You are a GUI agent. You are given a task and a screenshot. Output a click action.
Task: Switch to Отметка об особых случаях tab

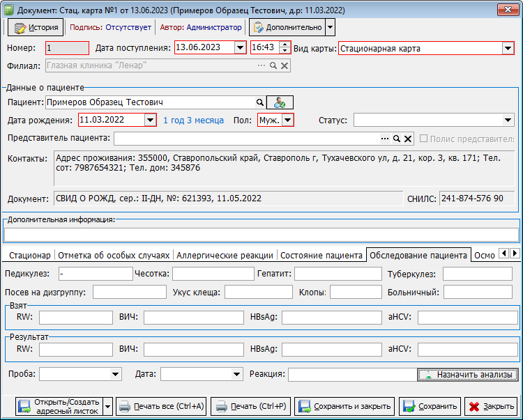tap(114, 256)
